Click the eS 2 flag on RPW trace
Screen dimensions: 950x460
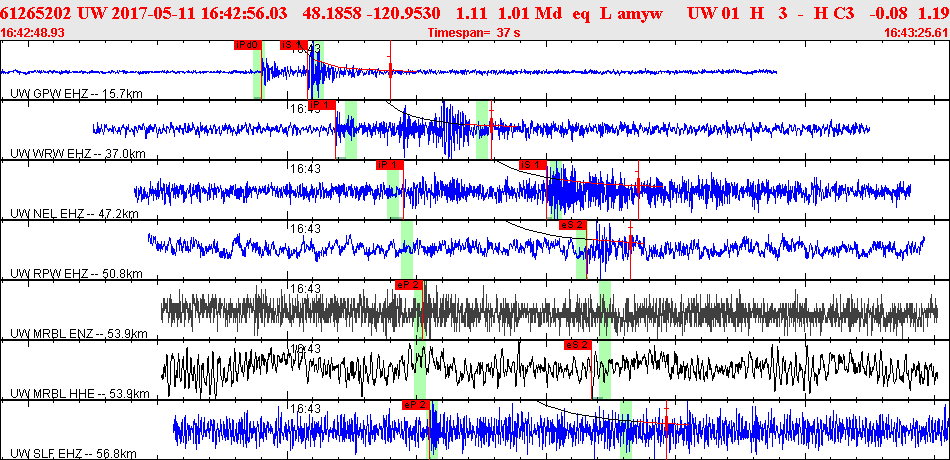[x=573, y=225]
